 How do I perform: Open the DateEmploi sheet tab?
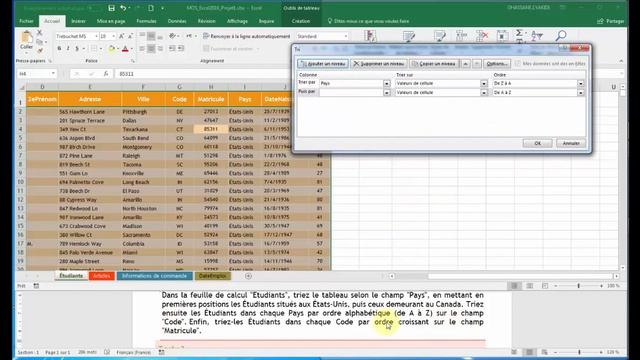click(x=213, y=276)
